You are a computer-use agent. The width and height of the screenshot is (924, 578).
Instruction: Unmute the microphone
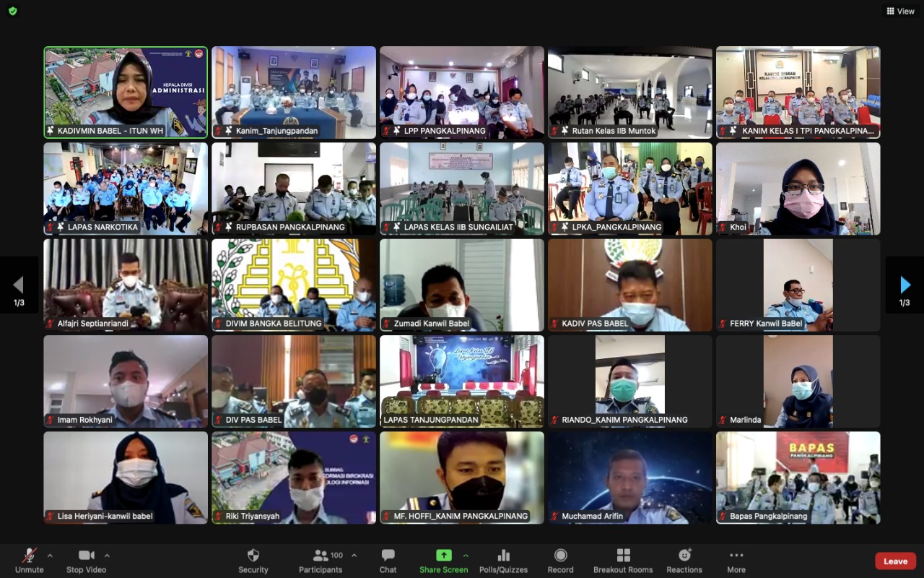pyautogui.click(x=29, y=560)
